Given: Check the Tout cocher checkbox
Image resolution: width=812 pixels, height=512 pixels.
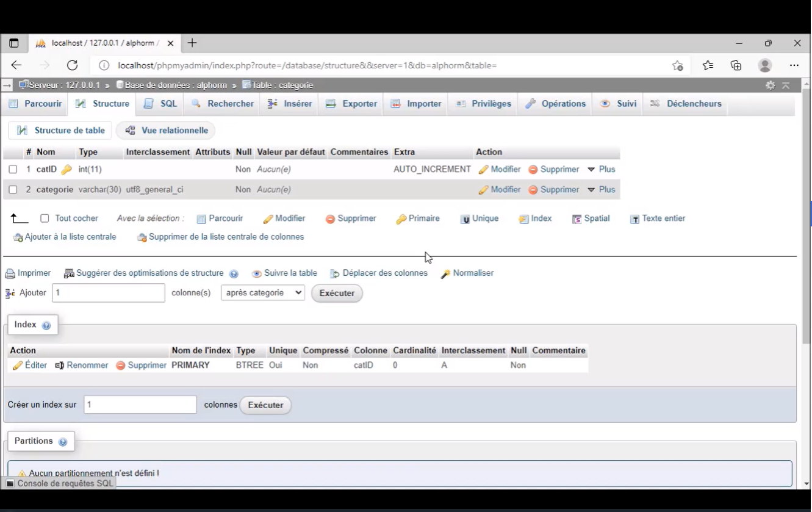Looking at the screenshot, I should click(45, 218).
